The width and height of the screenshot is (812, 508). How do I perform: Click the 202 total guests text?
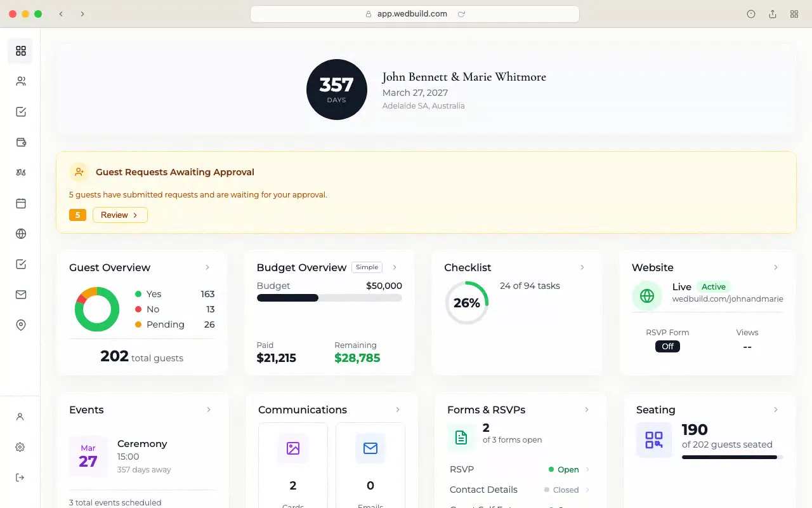(x=141, y=357)
